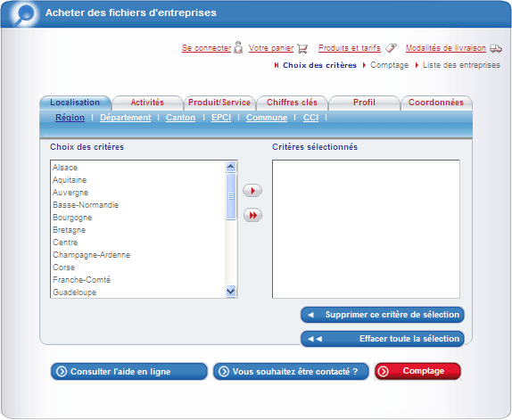
Task: Select Champagne-Ardenne in the list
Action: (x=91, y=255)
